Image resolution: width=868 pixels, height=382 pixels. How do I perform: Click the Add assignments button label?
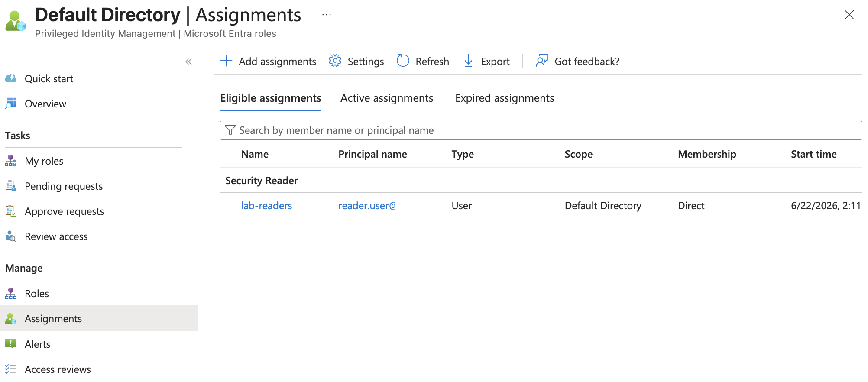point(278,62)
